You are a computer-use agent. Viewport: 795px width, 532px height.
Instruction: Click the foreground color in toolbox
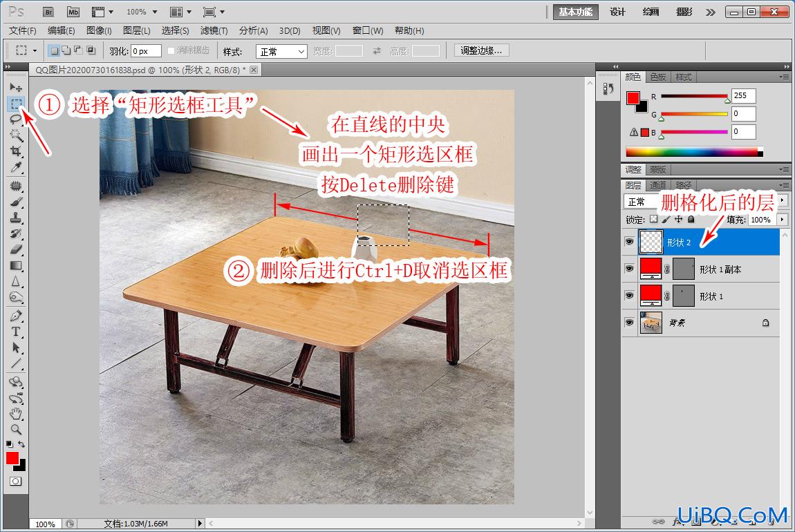point(12,458)
